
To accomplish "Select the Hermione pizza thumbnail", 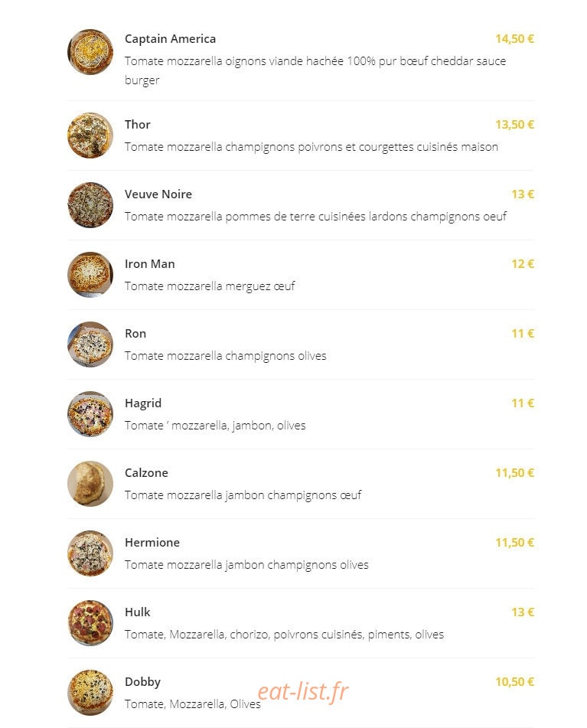I will tap(90, 553).
